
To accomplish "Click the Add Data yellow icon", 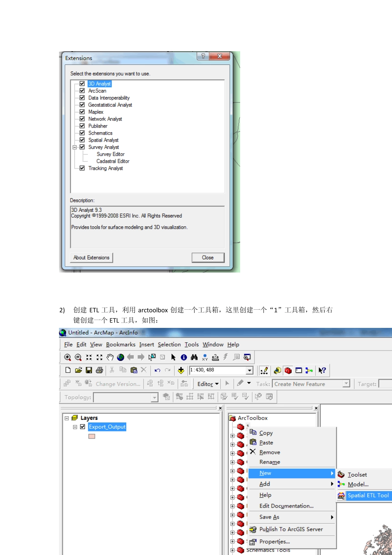I will [x=181, y=370].
